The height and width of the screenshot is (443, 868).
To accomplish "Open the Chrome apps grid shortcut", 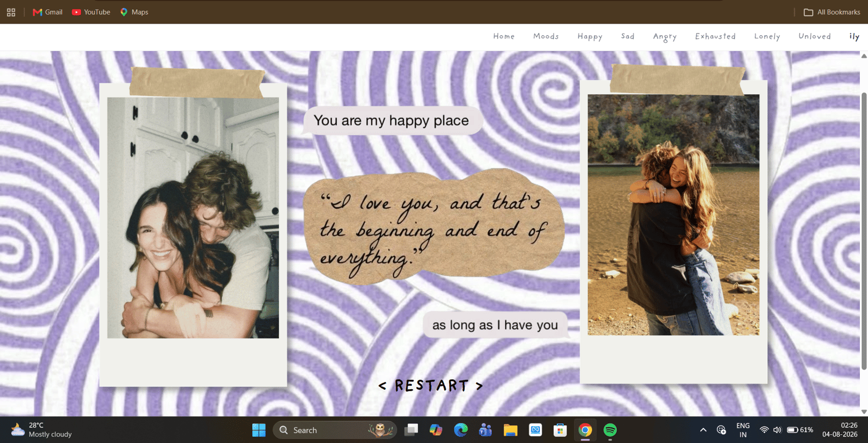I will (11, 12).
